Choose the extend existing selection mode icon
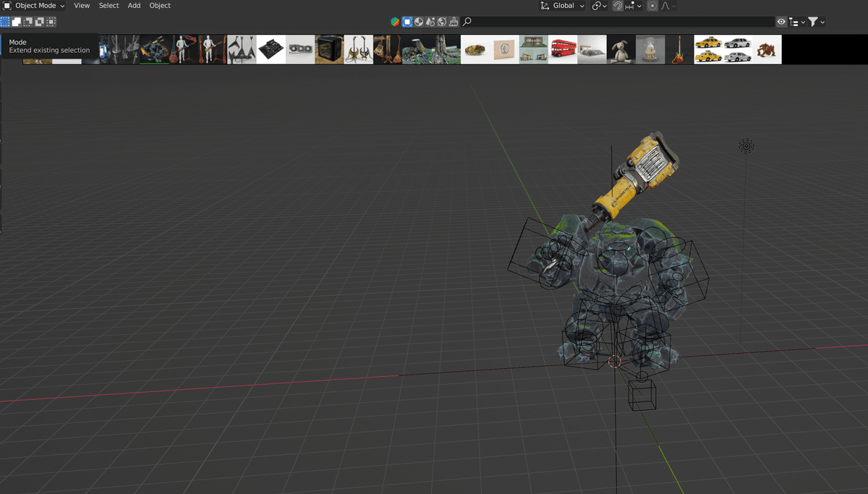 coord(17,22)
